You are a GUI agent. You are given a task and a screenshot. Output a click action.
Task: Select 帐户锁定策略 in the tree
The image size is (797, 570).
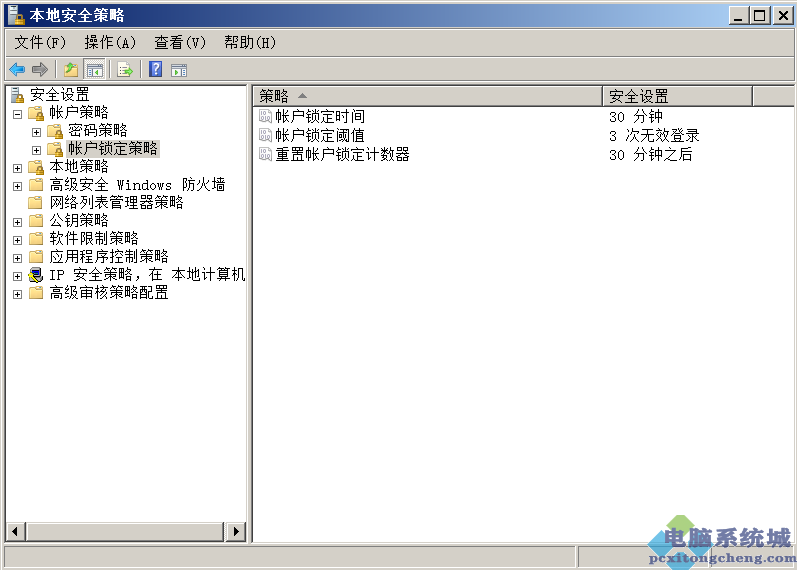coord(113,148)
